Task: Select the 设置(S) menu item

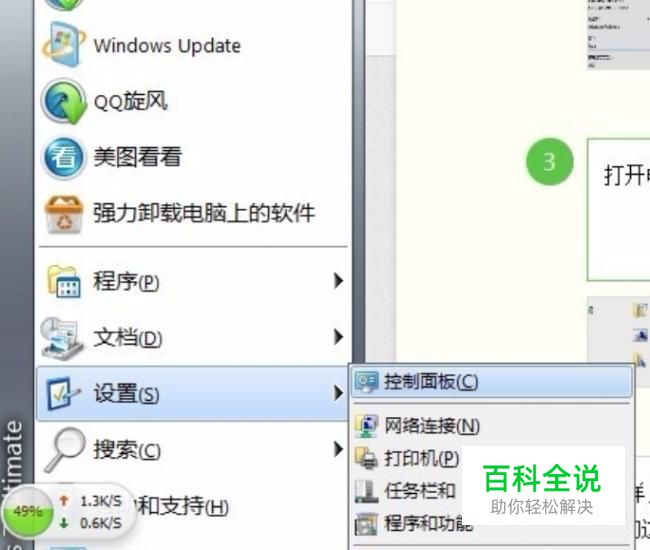Action: click(193, 393)
